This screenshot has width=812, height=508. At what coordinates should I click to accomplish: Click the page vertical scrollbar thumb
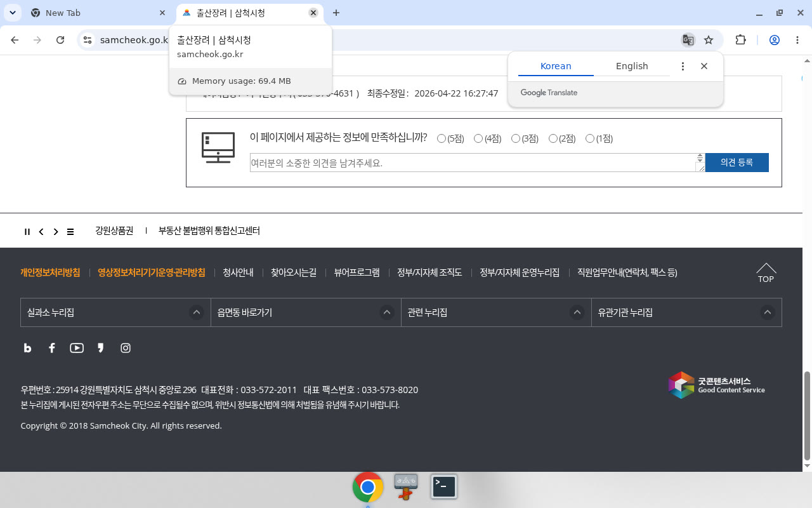point(807,416)
